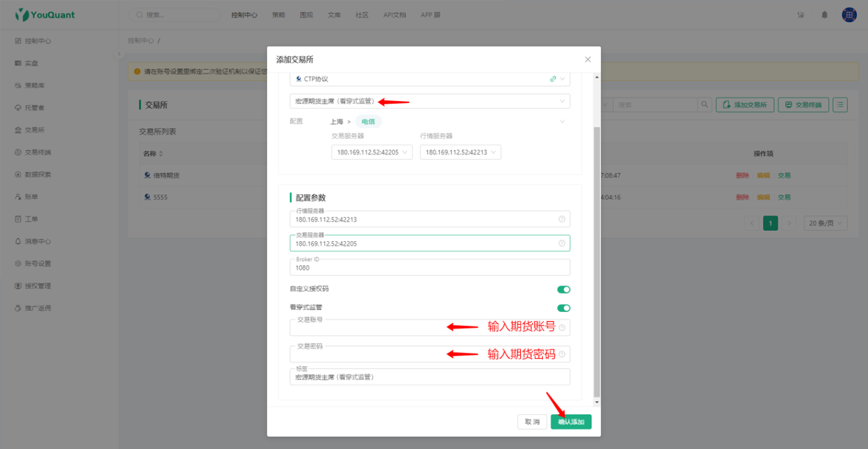Click 交易 in the 5555 row
The image size is (868, 449).
(x=784, y=197)
